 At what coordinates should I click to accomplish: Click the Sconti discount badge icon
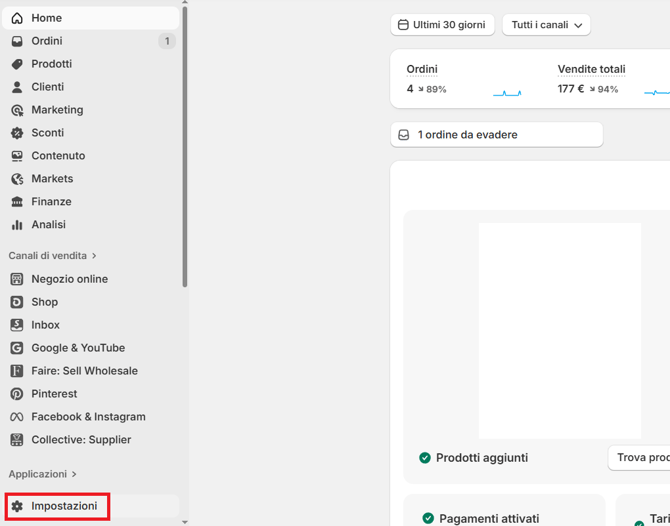click(17, 133)
